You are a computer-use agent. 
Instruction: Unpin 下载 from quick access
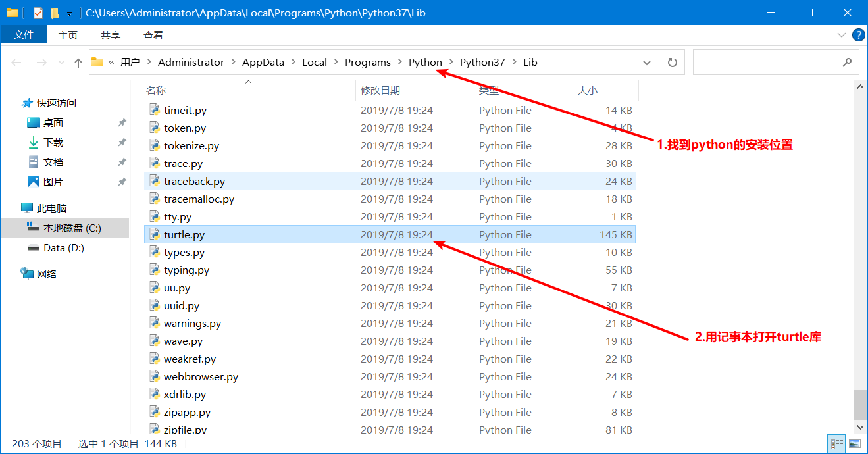tap(121, 141)
